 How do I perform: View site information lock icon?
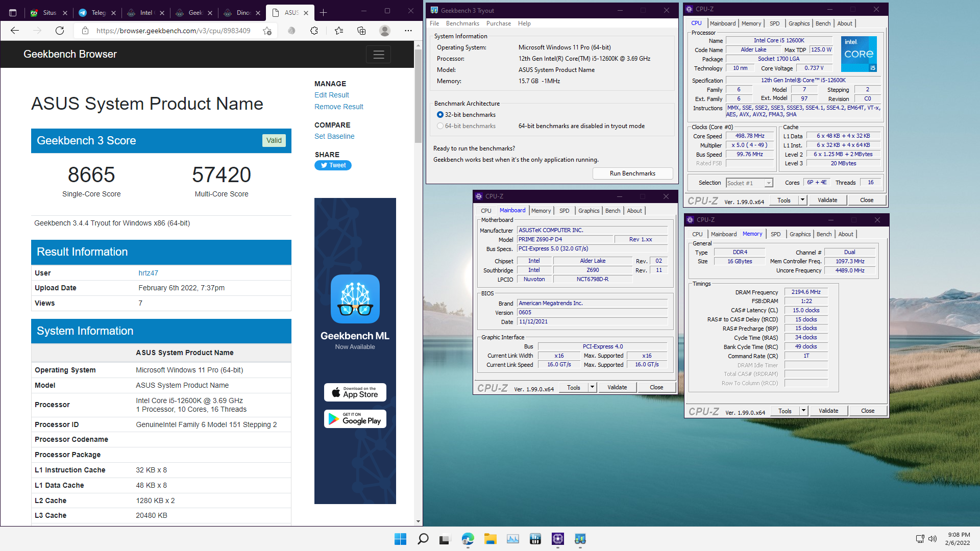pos(85,31)
